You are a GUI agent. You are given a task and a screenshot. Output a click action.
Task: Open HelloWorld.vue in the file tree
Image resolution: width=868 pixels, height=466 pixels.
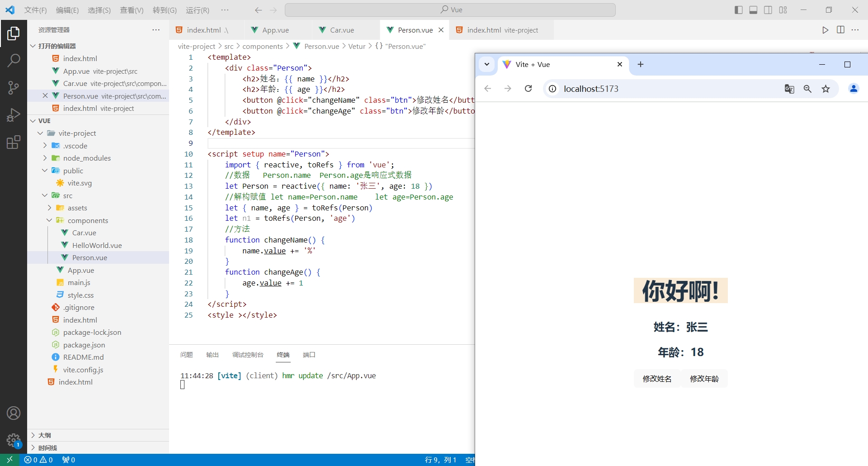pos(97,245)
